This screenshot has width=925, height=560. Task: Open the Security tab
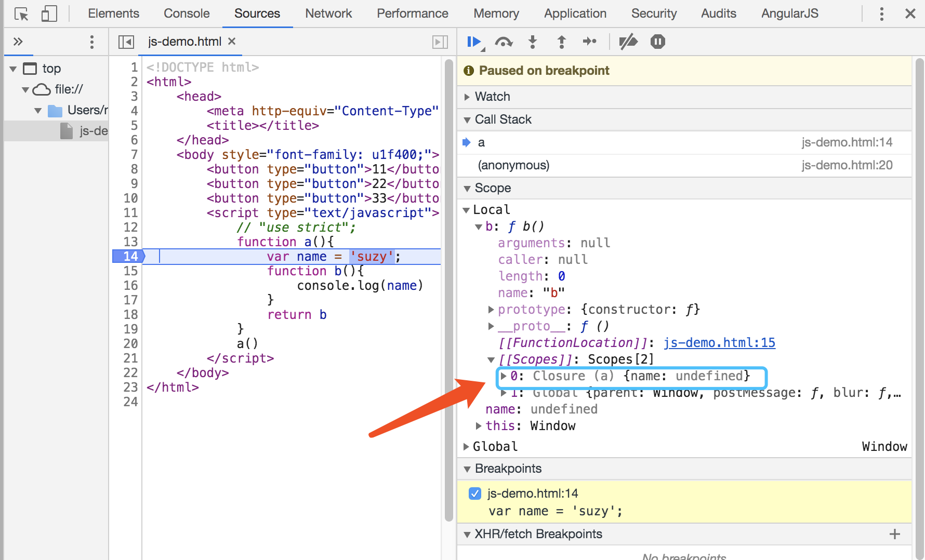pyautogui.click(x=654, y=14)
